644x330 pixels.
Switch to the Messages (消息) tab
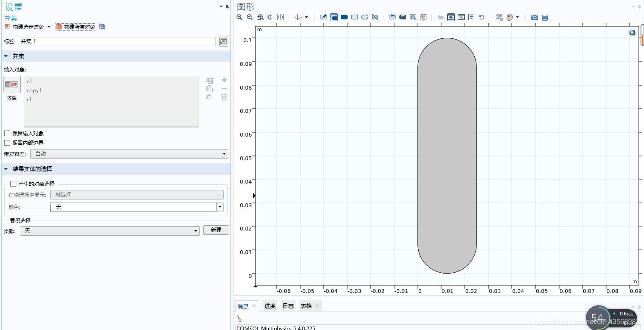tap(243, 306)
